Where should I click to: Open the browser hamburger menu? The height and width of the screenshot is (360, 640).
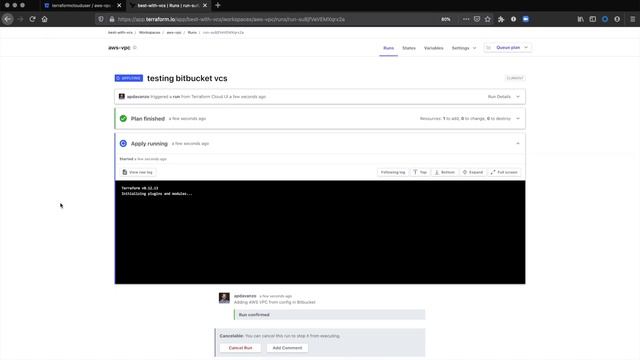(x=632, y=19)
